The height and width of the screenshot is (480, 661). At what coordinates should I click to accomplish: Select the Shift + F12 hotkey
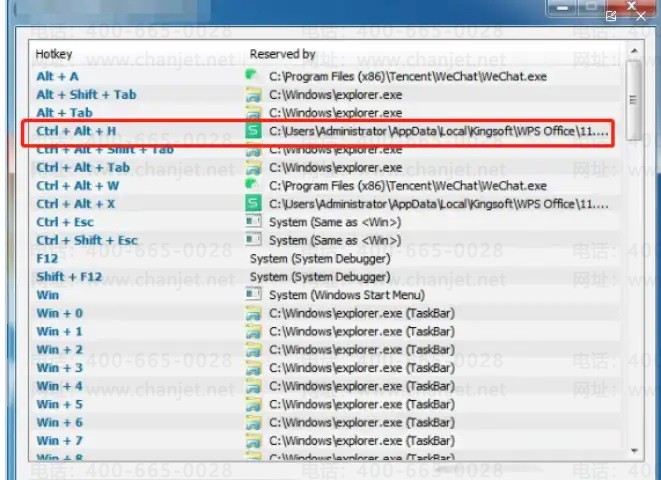tap(69, 276)
